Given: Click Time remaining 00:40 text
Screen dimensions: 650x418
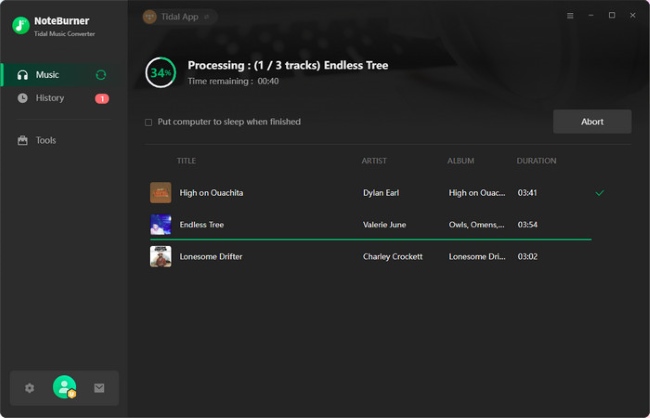Looking at the screenshot, I should (233, 81).
